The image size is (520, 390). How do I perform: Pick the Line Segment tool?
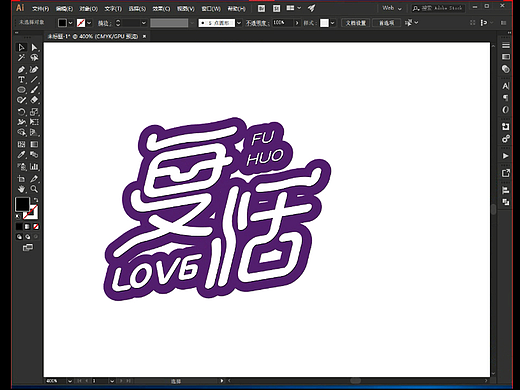[34, 80]
